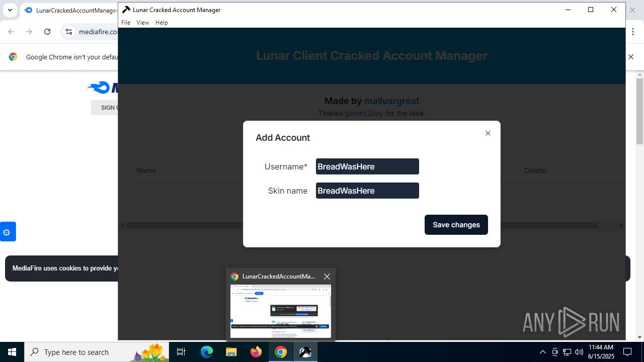Switch to Chrome in the taskbar
The width and height of the screenshot is (644, 362).
point(281,352)
